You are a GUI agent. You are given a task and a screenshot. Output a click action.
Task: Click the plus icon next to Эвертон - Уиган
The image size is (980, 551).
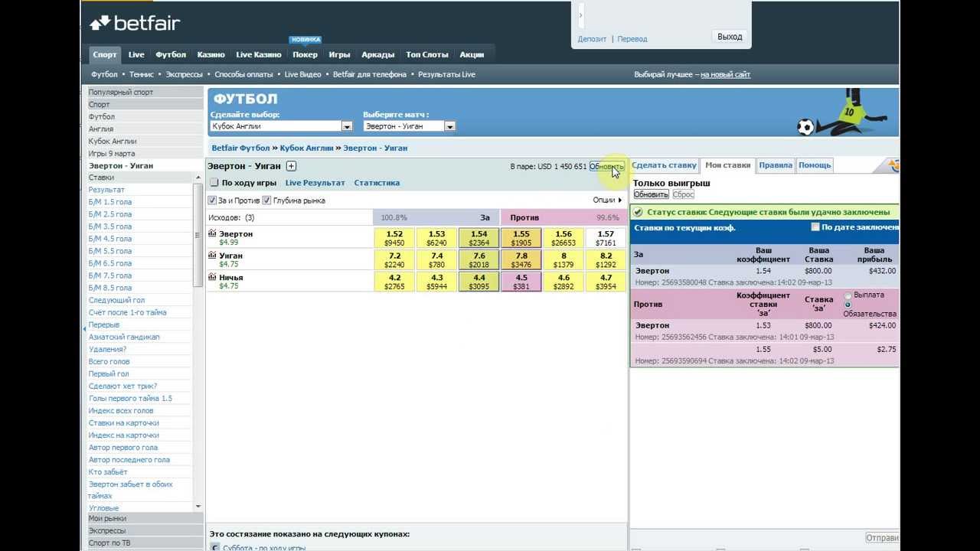pos(291,166)
